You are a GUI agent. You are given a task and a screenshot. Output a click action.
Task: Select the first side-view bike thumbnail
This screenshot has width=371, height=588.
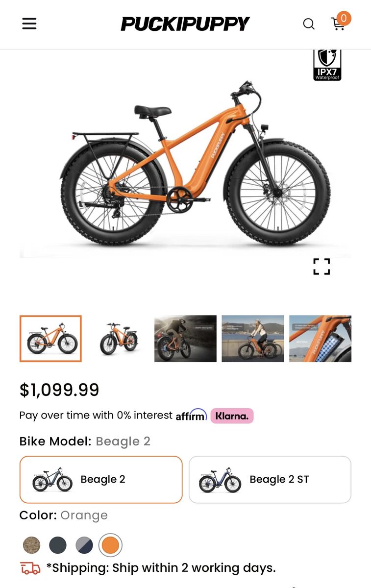coord(50,339)
